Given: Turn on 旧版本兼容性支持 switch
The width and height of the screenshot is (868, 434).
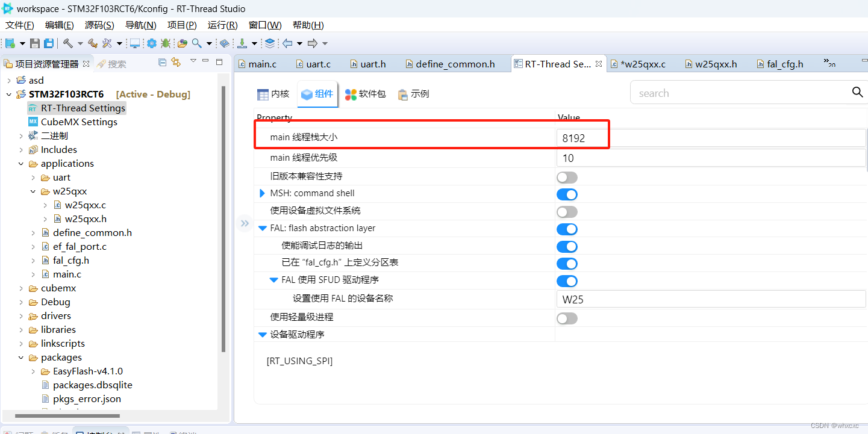Looking at the screenshot, I should tap(567, 176).
